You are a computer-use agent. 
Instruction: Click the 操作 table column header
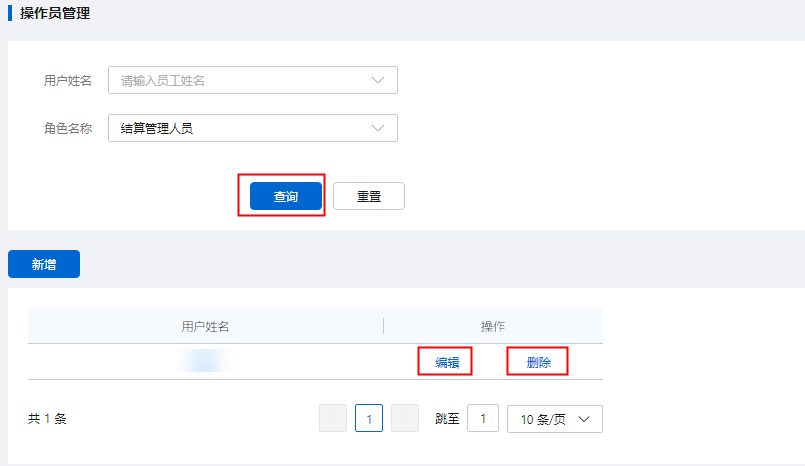(x=493, y=326)
